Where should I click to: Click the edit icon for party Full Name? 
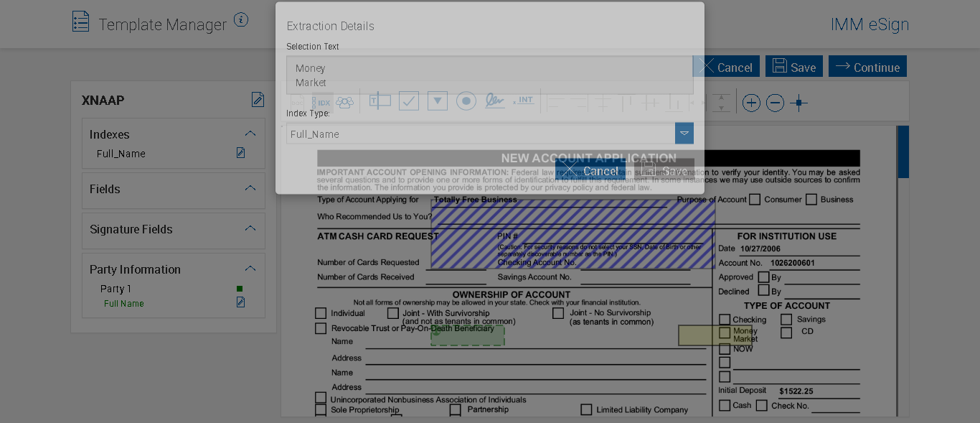(x=241, y=302)
